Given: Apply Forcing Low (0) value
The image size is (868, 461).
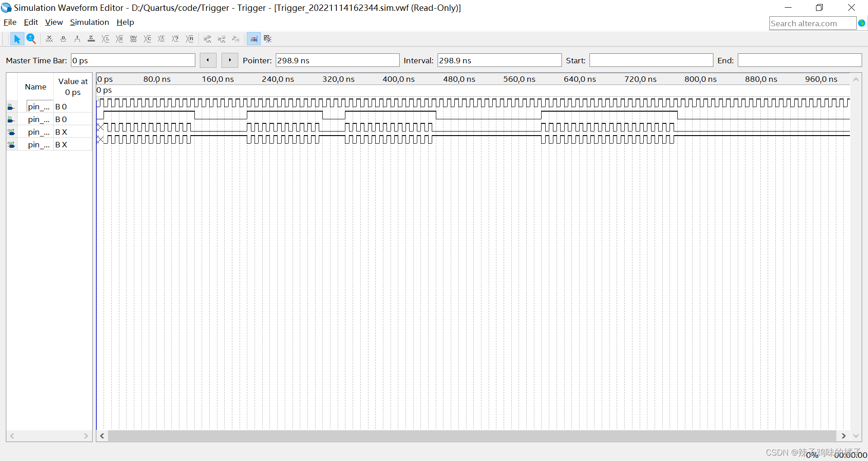Looking at the screenshot, I should click(63, 39).
